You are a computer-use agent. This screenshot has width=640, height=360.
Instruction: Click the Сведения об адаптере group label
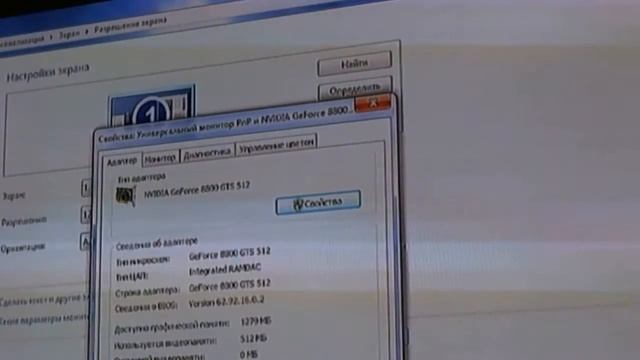(157, 244)
